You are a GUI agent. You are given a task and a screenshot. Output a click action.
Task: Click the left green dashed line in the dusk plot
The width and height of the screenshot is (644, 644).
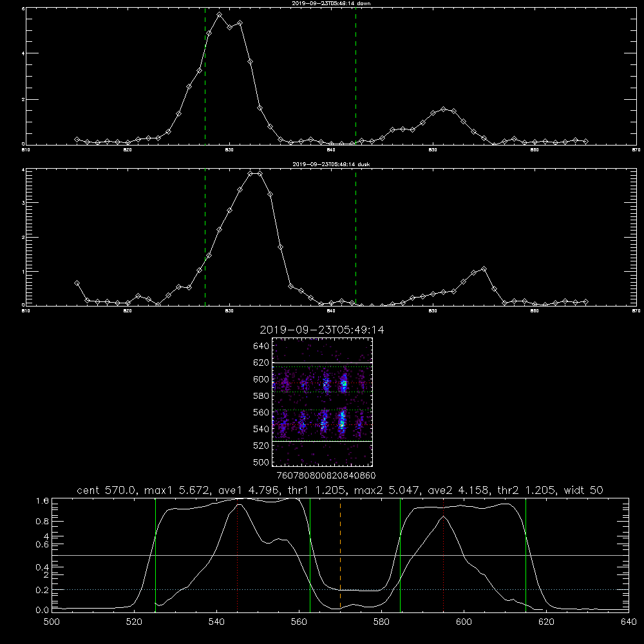coord(205,237)
